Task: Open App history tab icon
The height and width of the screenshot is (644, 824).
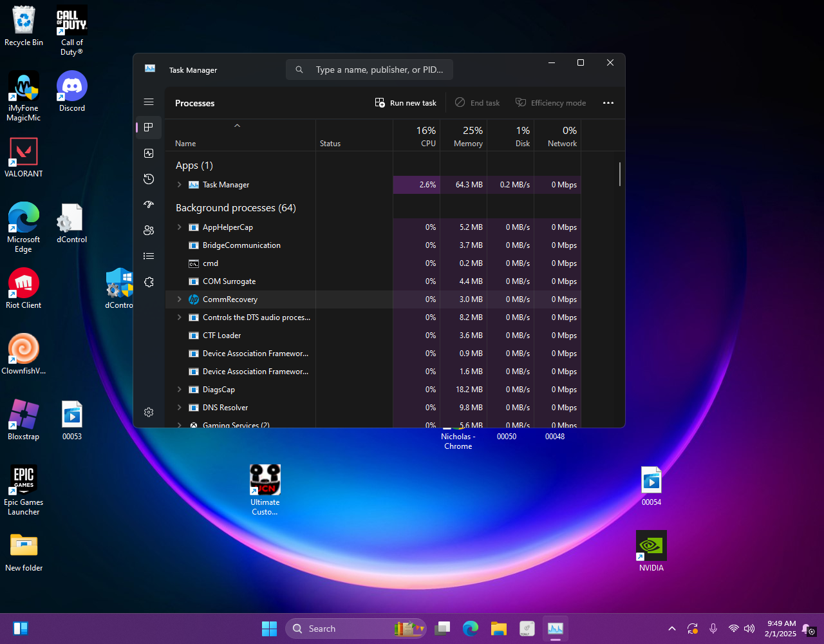Action: pos(149,179)
